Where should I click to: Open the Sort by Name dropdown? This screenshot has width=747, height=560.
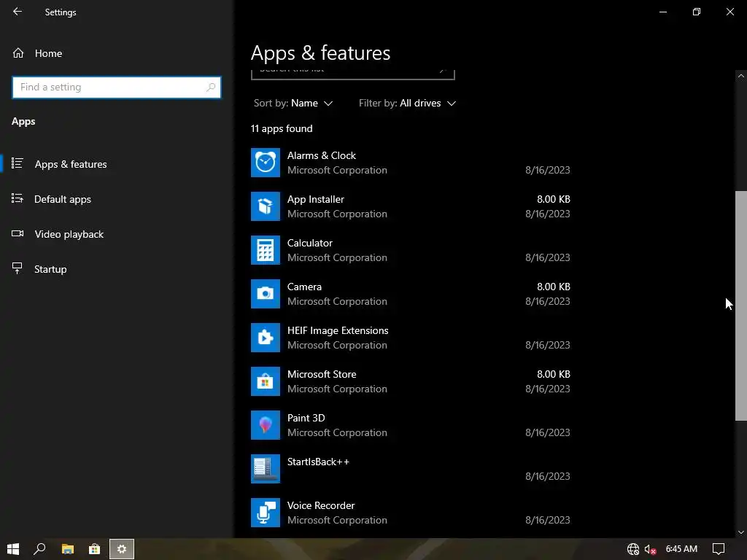pos(293,104)
